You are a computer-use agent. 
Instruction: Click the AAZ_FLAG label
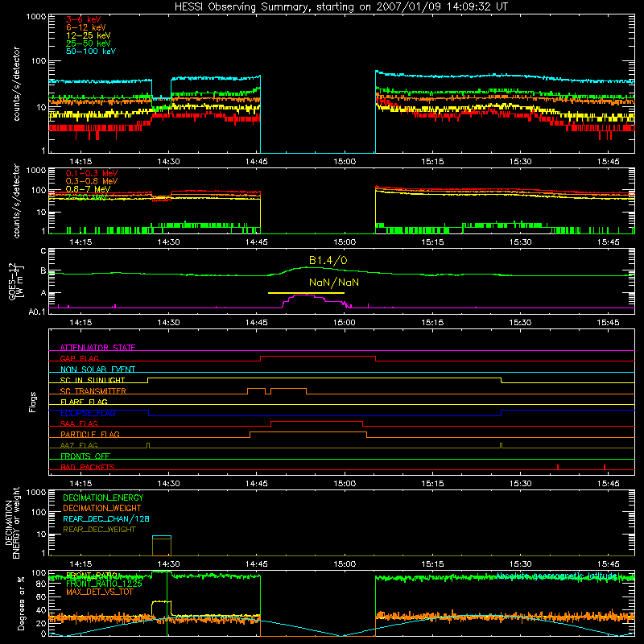(x=79, y=445)
